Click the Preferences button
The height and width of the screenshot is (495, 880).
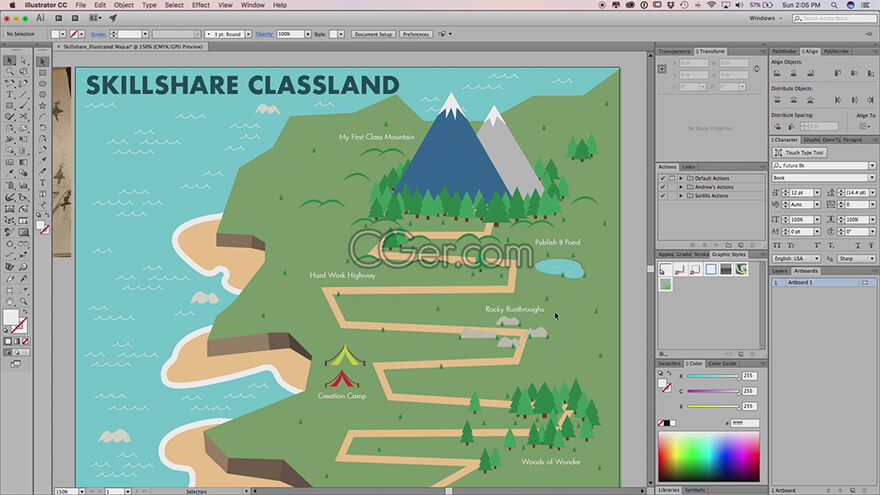pyautogui.click(x=416, y=34)
